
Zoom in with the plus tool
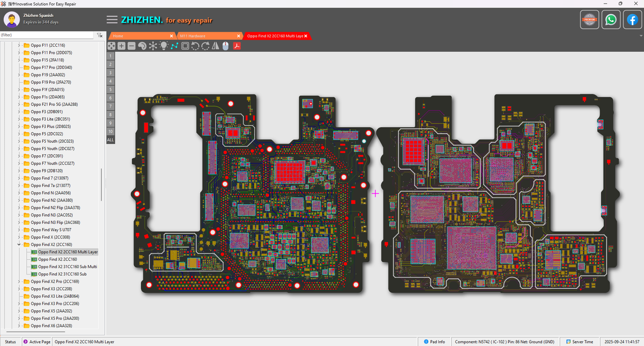coord(121,46)
